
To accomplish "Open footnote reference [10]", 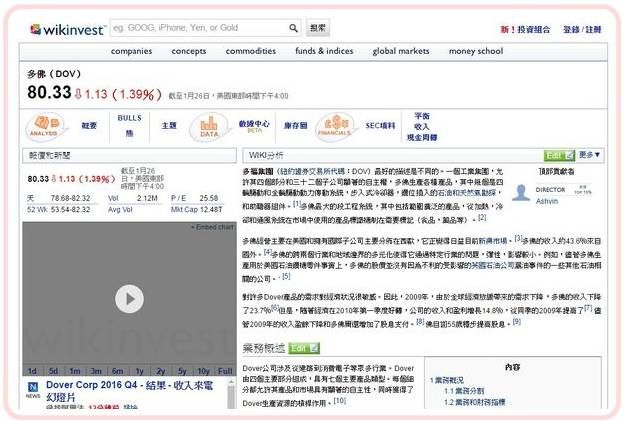I will pos(339,401).
